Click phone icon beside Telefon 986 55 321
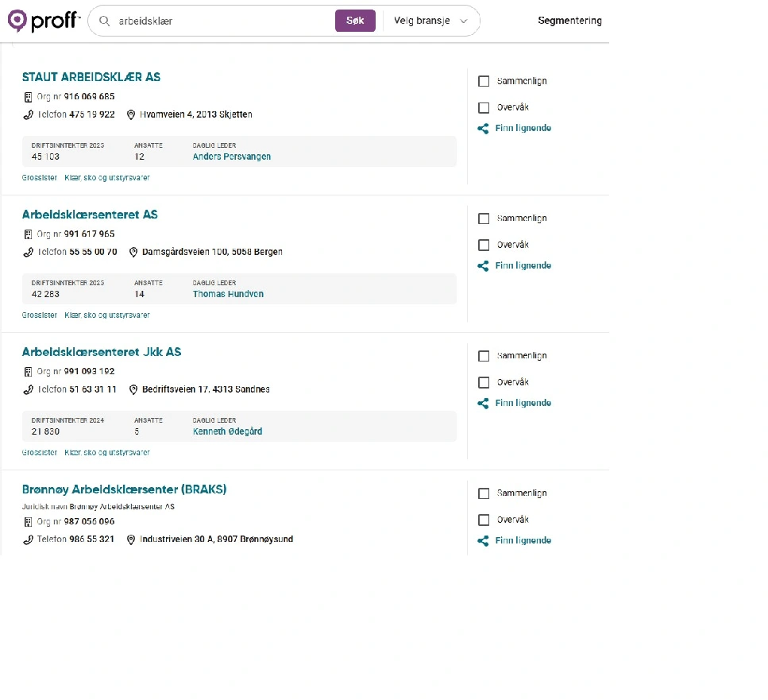 pyautogui.click(x=29, y=540)
